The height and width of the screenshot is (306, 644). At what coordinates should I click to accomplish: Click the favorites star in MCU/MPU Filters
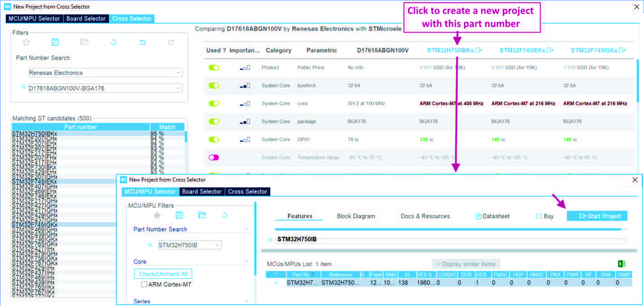(x=157, y=215)
